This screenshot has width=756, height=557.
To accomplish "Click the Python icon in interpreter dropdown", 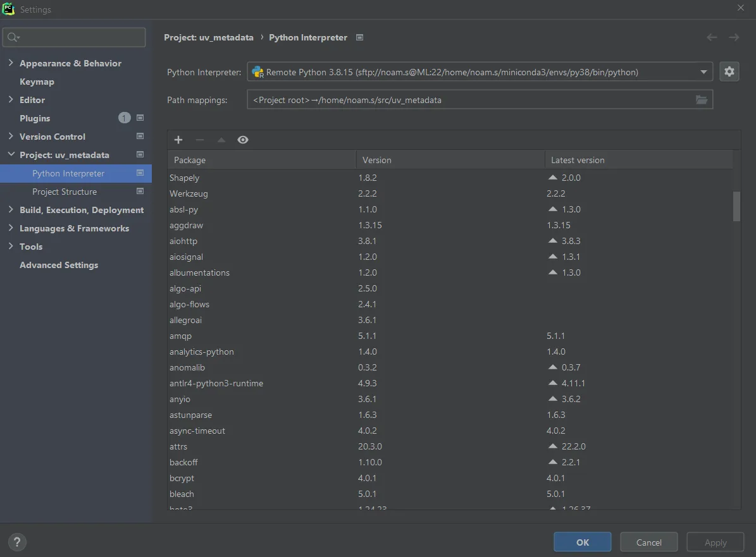I will pyautogui.click(x=257, y=72).
